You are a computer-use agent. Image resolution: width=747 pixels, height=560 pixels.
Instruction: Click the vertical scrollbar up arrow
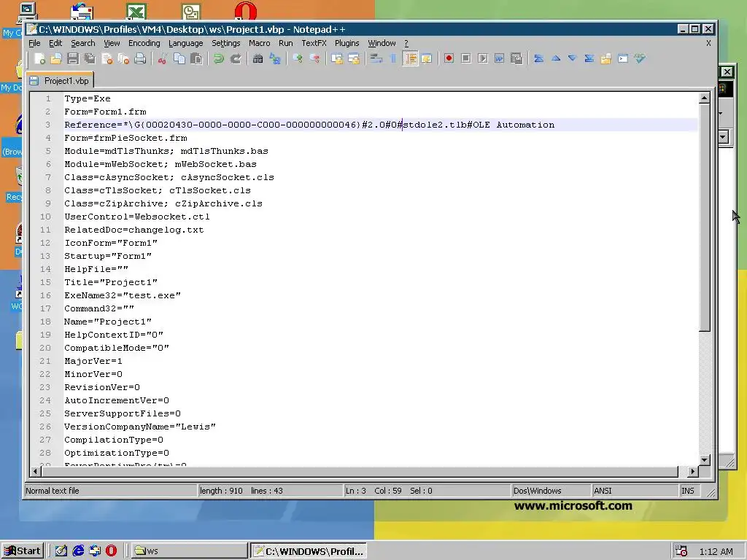point(705,98)
